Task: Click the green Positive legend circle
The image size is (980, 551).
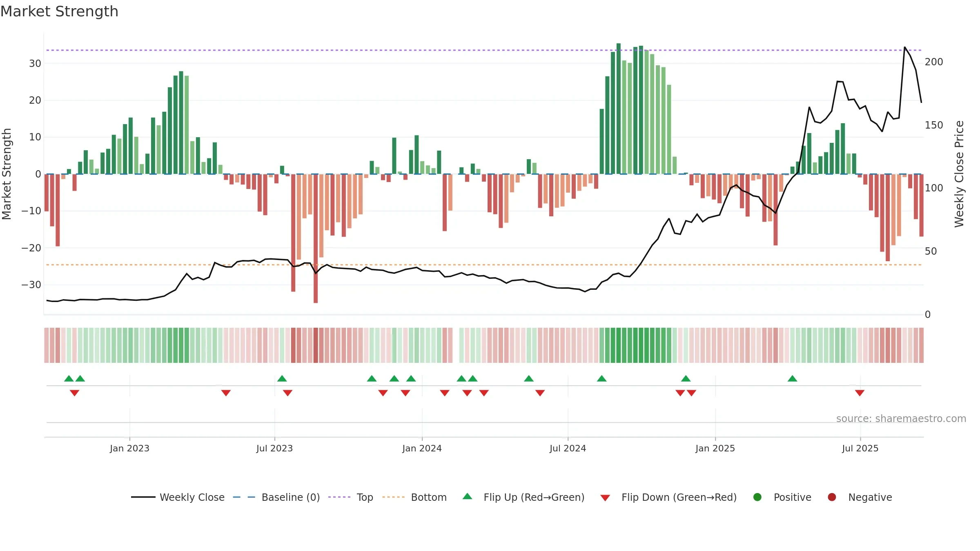Action: click(757, 497)
